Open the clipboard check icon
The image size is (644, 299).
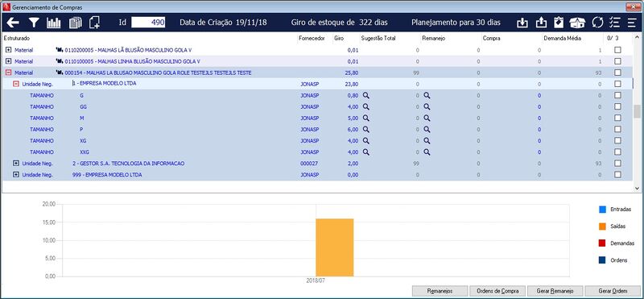click(559, 23)
